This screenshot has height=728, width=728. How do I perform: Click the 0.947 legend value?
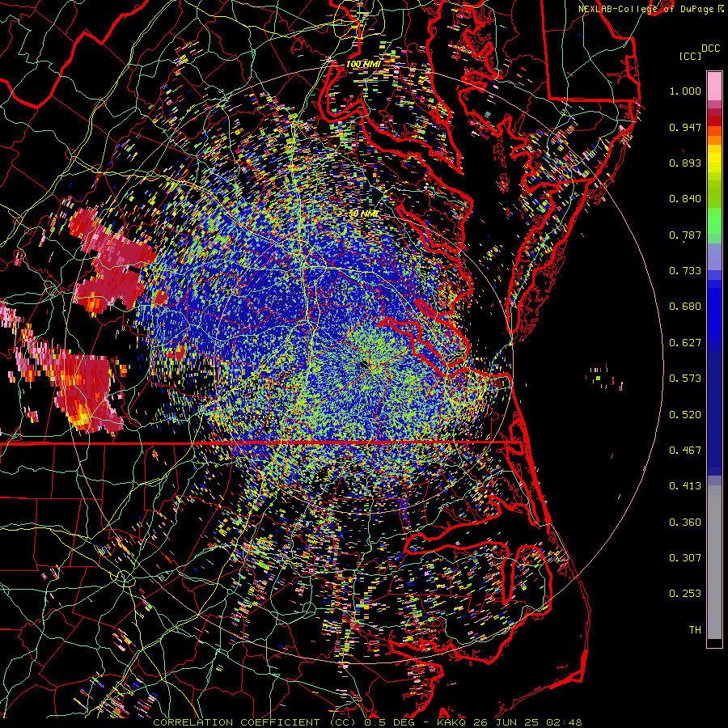(685, 127)
